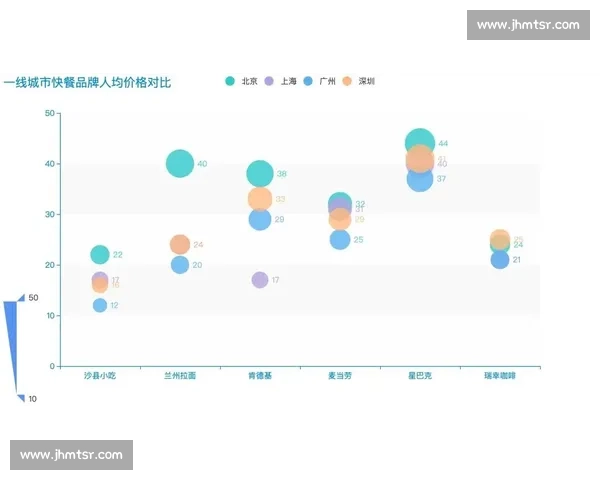This screenshot has width=600, height=480.
Task: Select the blue bubble valued 21 for 瑞幸咖啡
Action: coord(500,260)
